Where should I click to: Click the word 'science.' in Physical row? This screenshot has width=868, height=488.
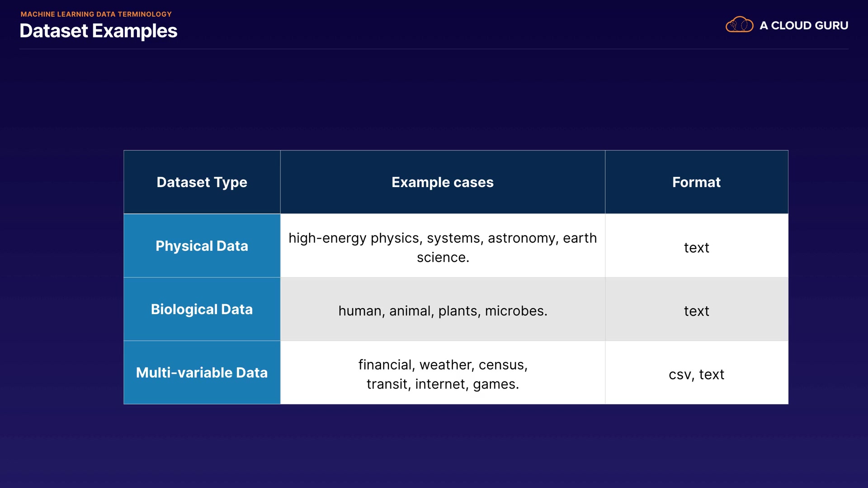point(443,258)
